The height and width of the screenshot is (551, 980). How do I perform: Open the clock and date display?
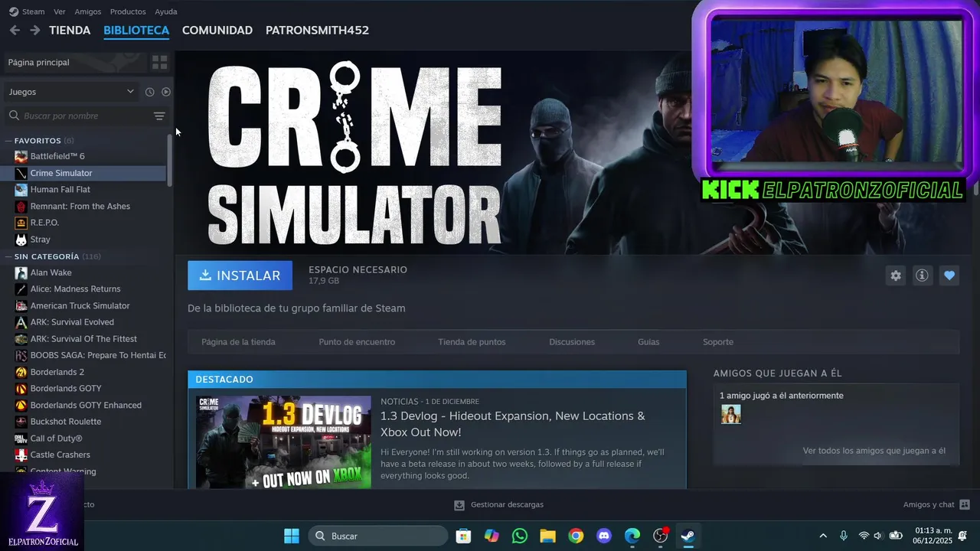tap(933, 536)
